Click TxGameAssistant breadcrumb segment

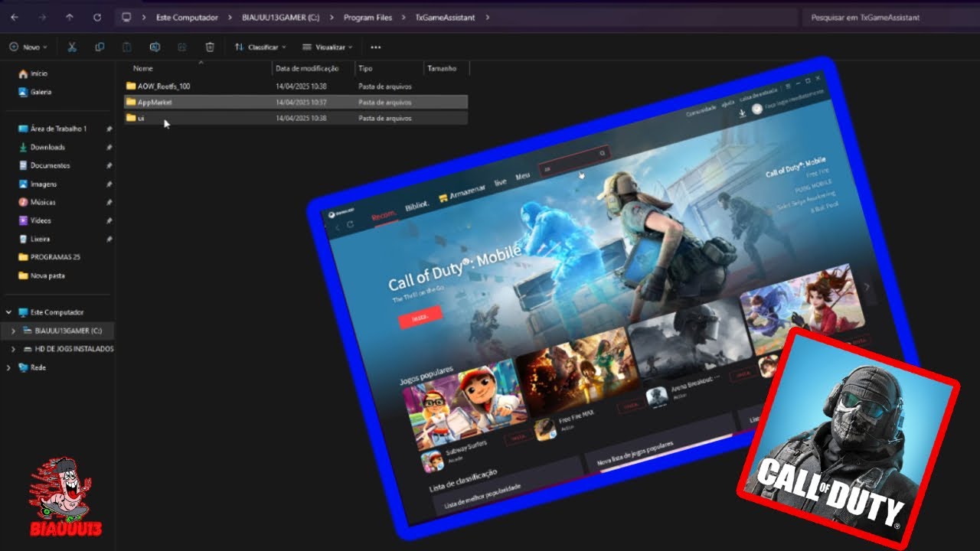pyautogui.click(x=444, y=17)
